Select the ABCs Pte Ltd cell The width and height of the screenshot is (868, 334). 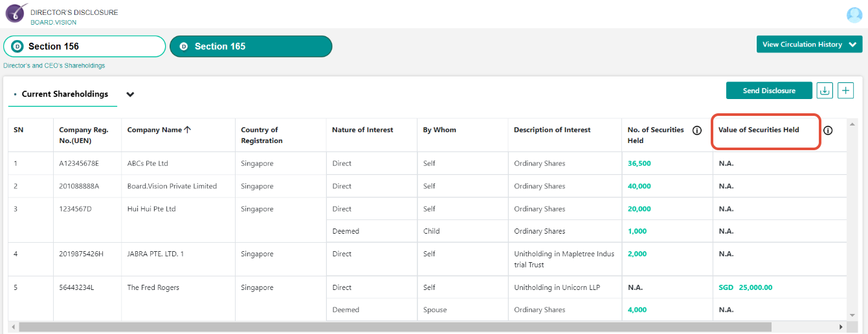[178, 164]
